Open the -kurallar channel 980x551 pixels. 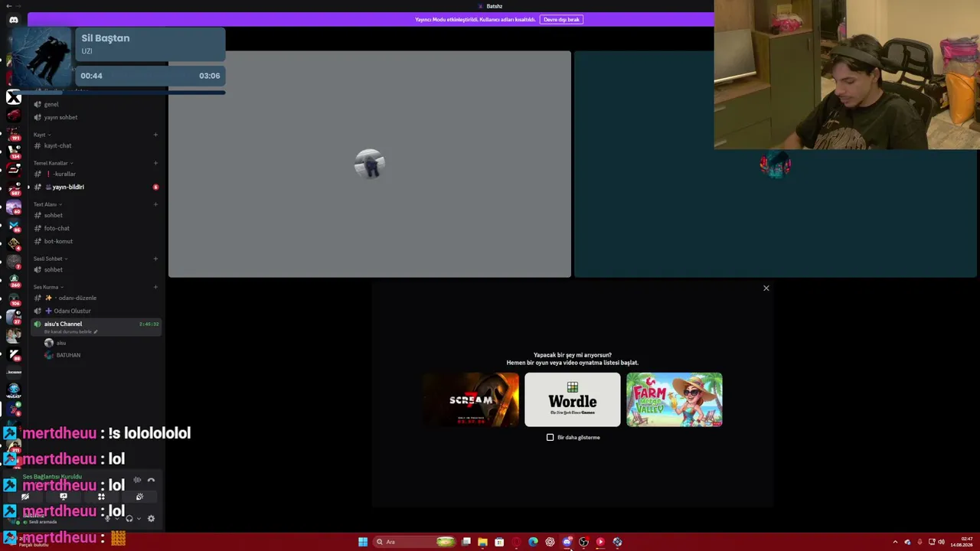[x=96, y=174]
